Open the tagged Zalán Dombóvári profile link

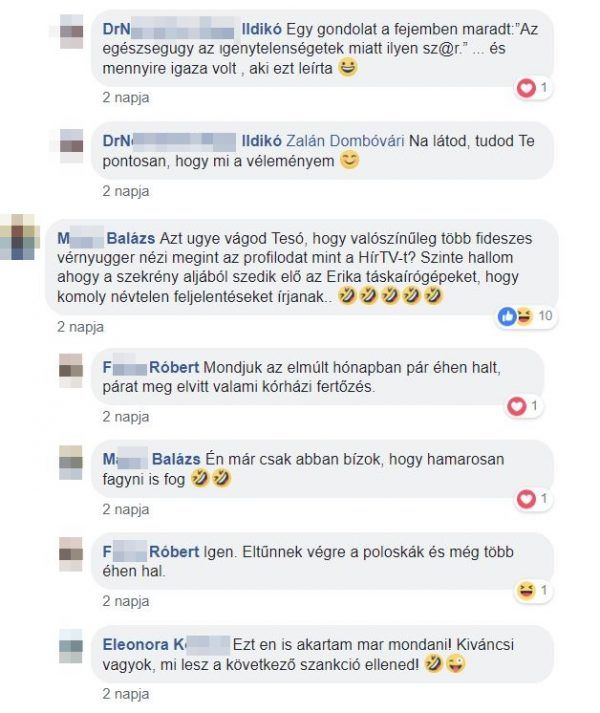click(345, 141)
